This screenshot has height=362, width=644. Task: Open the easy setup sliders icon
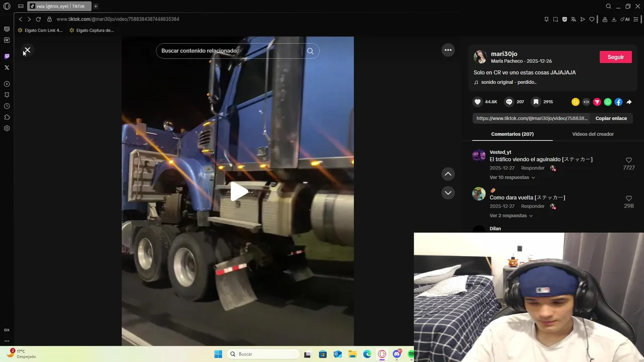pyautogui.click(x=636, y=19)
